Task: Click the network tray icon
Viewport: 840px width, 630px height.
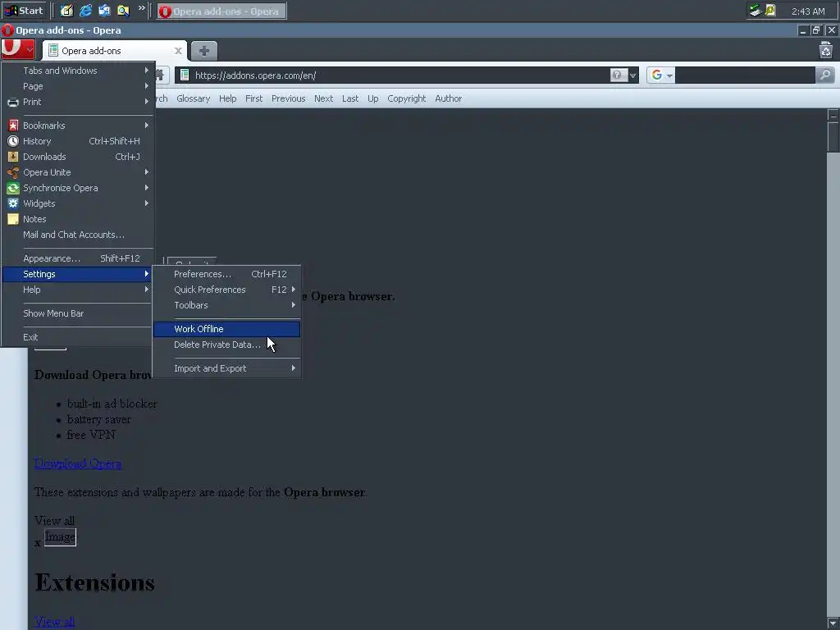Action: click(756, 10)
